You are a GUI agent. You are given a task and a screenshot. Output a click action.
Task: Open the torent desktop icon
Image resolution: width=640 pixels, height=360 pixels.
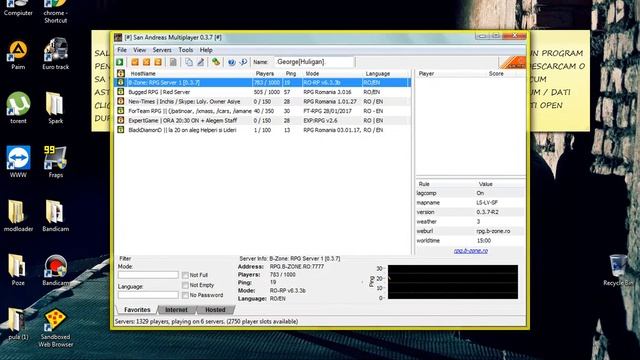[18, 108]
